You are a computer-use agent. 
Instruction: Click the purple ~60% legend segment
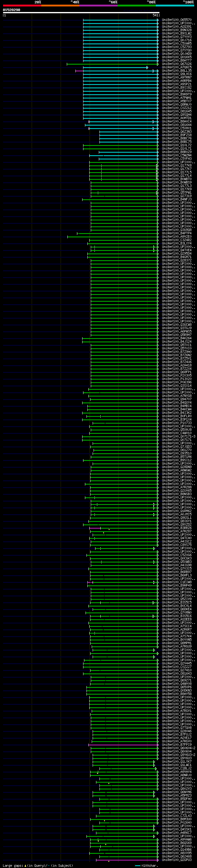(x=99, y=6)
